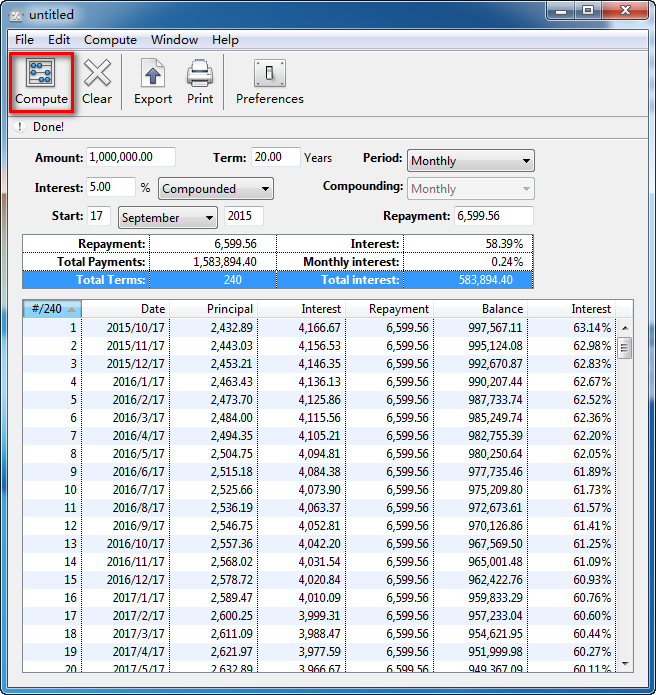Click the app icon in title bar
Screen dimensions: 656x695
pyautogui.click(x=15, y=15)
